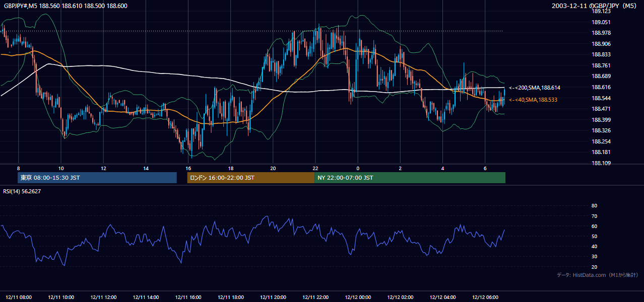Click the 12/11 16:00 time axis label
Screen dimensions: 644x302
pos(188,297)
